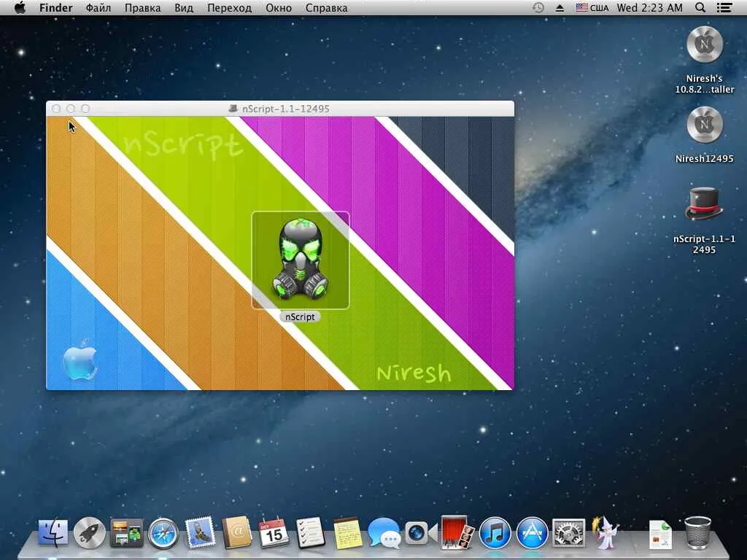
Task: Open the Finder menu
Action: point(55,8)
